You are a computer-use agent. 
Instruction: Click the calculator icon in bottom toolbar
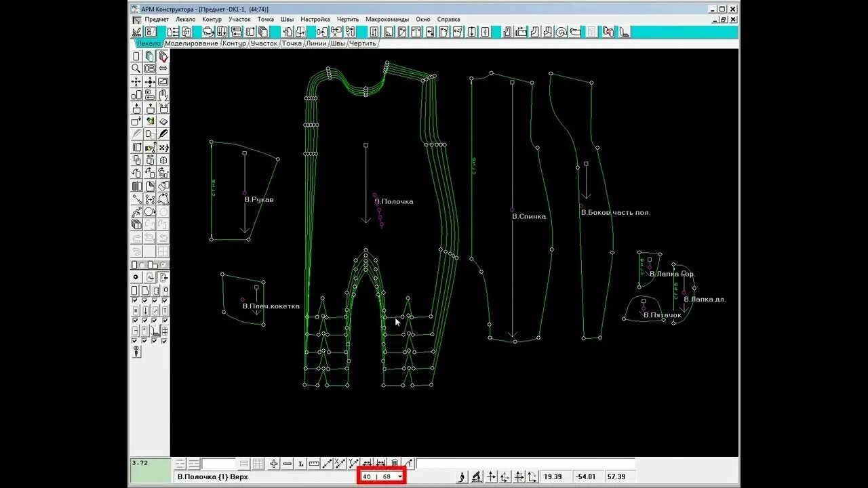point(394,464)
